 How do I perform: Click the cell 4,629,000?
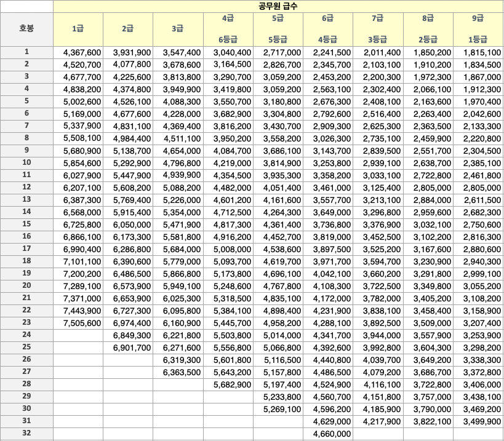tap(328, 422)
